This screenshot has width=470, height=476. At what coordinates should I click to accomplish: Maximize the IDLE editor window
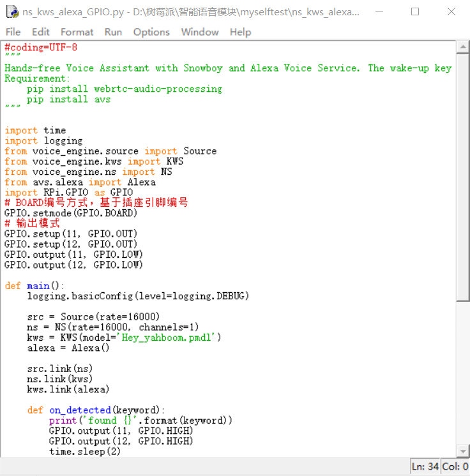pos(415,11)
